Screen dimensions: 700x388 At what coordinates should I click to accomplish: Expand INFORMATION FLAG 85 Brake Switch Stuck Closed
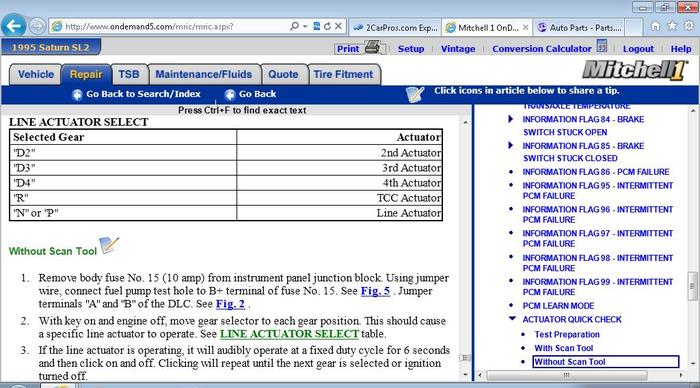511,146
